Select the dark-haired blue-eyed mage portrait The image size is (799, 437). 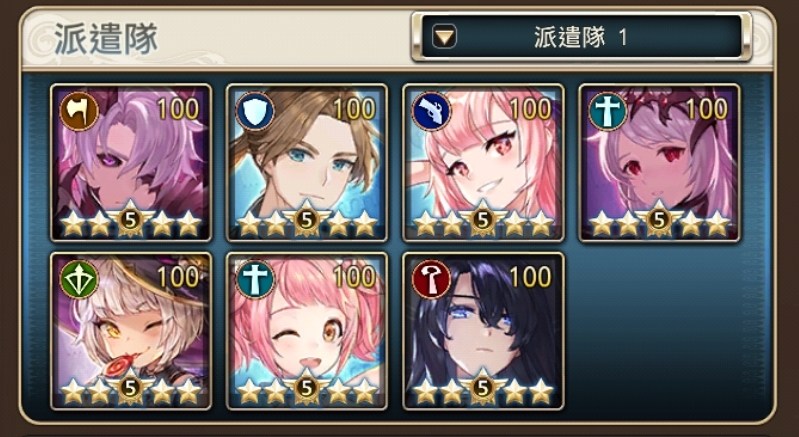(483, 331)
